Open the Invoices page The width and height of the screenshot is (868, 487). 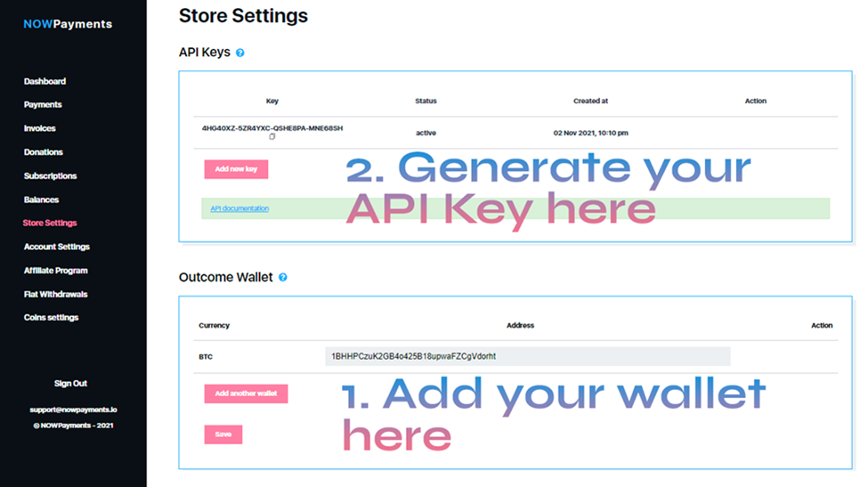[x=40, y=128]
